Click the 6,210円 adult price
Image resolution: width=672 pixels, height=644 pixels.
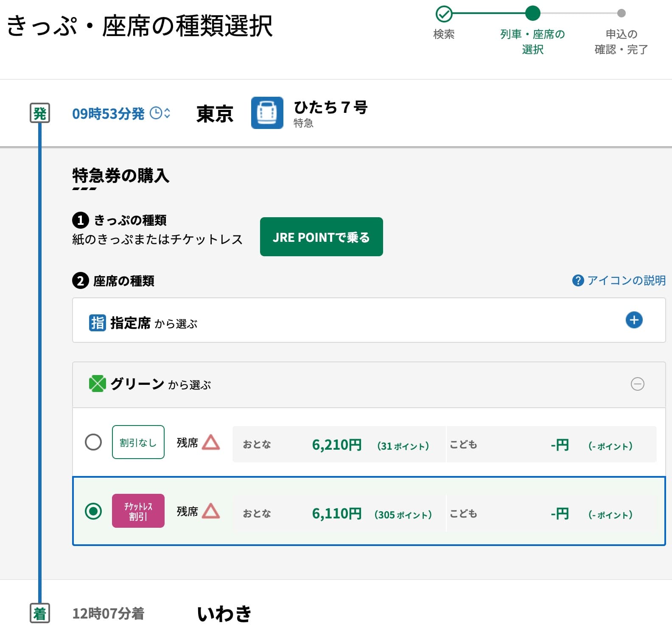coord(337,445)
